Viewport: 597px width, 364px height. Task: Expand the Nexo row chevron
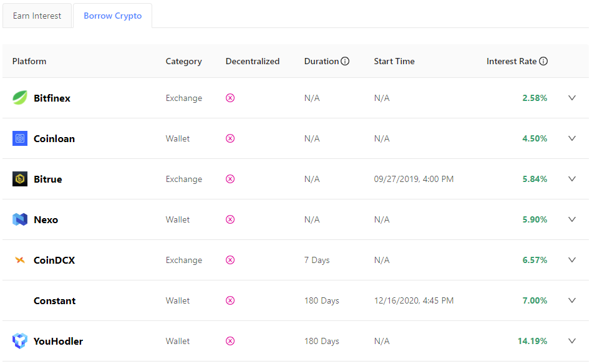pyautogui.click(x=572, y=219)
